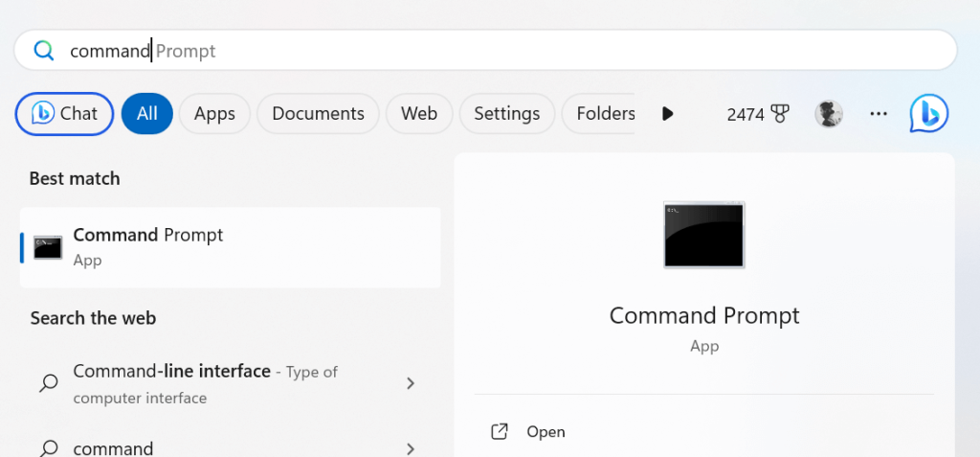Expand the "command" web search chevron
Image resolution: width=980 pixels, height=457 pixels.
point(411,447)
